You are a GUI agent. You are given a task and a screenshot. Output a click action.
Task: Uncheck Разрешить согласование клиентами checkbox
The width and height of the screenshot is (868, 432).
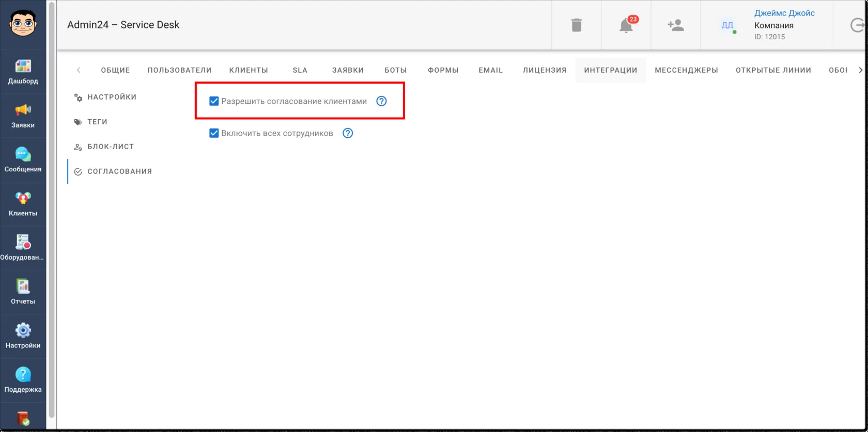tap(214, 101)
